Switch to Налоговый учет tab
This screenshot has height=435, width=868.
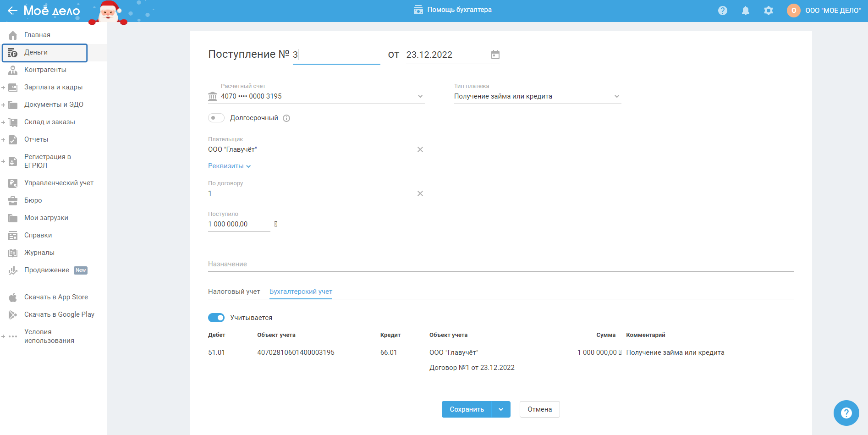coord(234,292)
